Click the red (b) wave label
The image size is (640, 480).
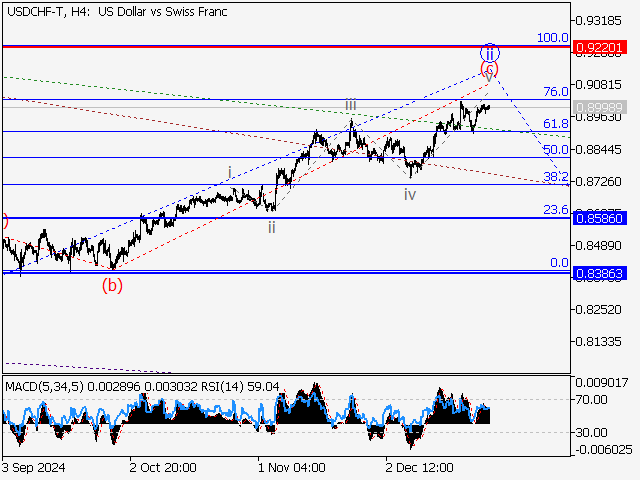(113, 286)
